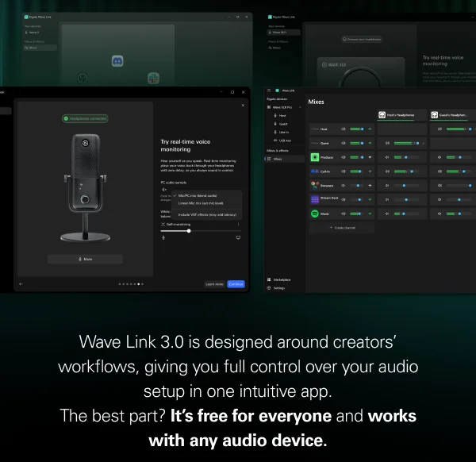Open Mixes in the Mixes window sidebar
Image resolution: width=476 pixels, height=462 pixels.
point(285,159)
